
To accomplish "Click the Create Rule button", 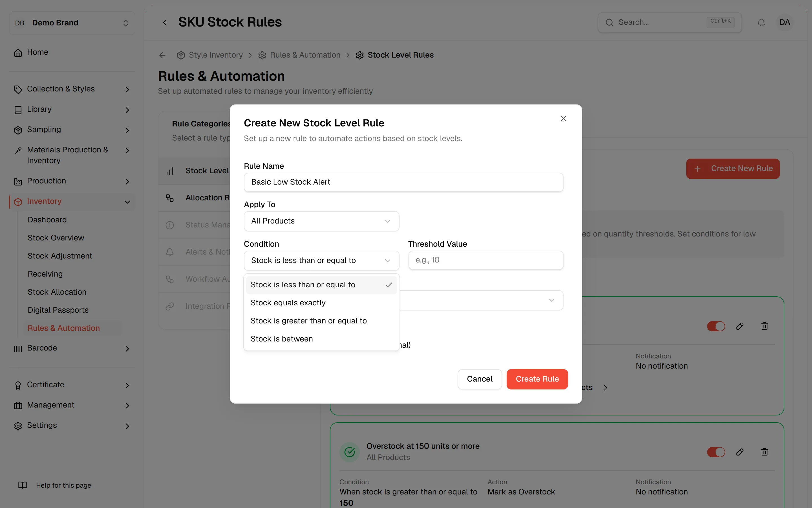I will click(537, 379).
